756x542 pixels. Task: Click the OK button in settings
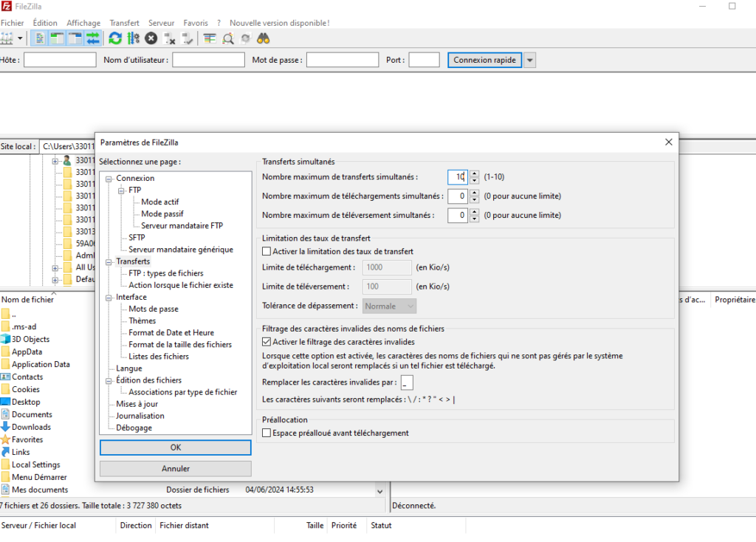pos(175,447)
